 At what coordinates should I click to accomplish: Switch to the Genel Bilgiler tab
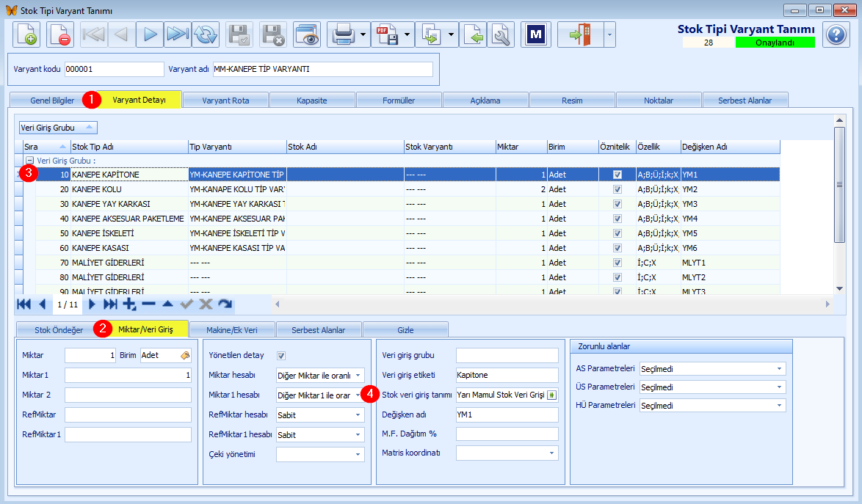pos(51,101)
